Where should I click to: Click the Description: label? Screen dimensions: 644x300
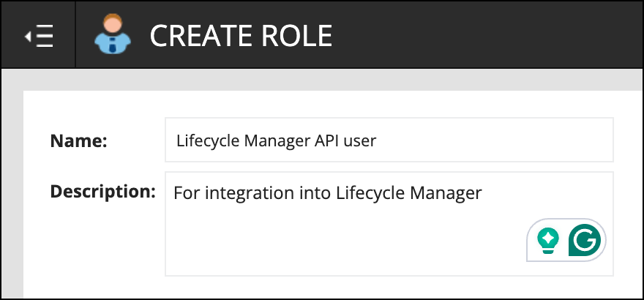[102, 192]
